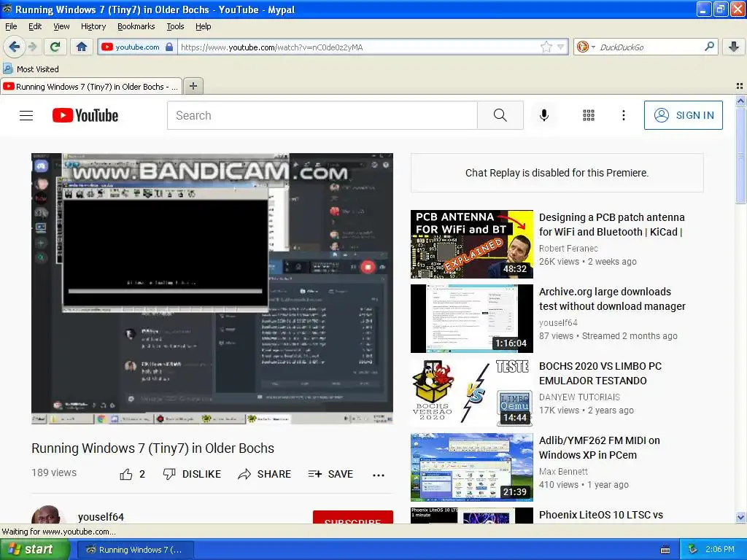Screen dimensions: 747x560
Task: Open the BOCHS vs LIMBO thumbnail
Action: (x=472, y=393)
